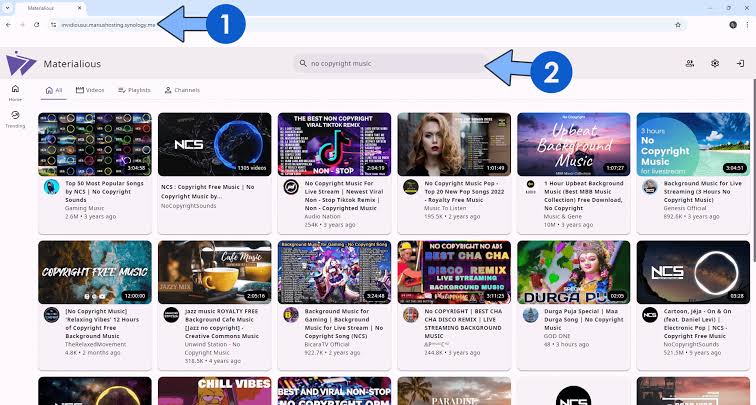This screenshot has width=756, height=405.
Task: Open Audio Nation channel avatar
Action: [291, 187]
